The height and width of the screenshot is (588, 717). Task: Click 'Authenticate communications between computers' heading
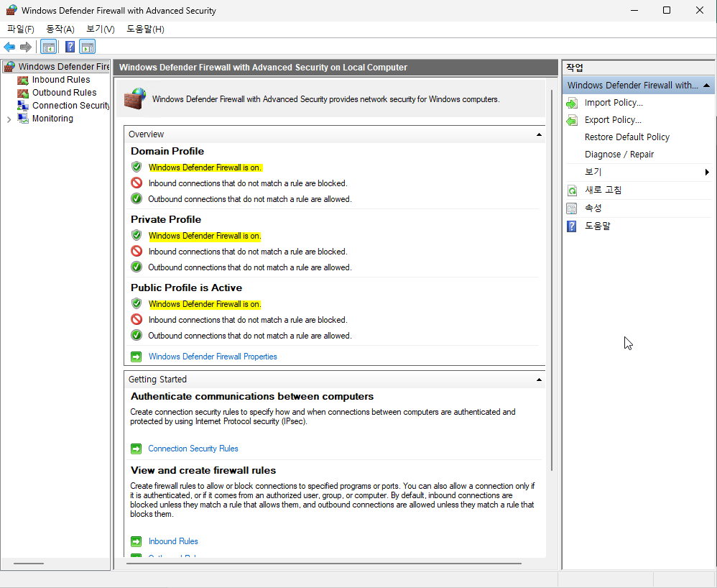click(x=252, y=396)
